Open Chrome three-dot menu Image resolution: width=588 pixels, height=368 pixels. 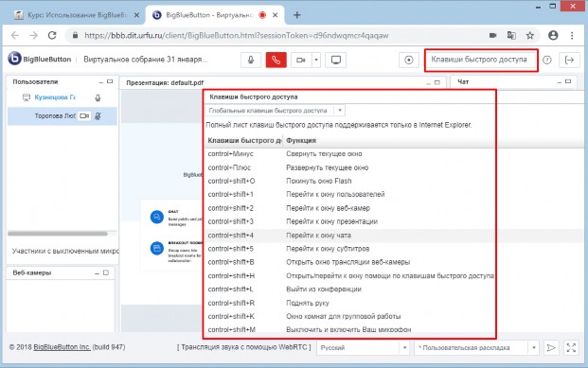572,35
